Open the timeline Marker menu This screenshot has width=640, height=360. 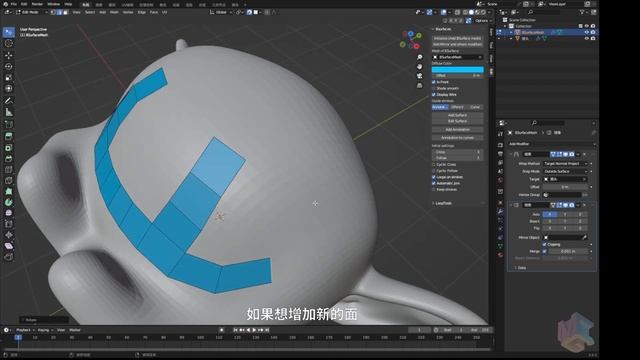click(x=75, y=330)
